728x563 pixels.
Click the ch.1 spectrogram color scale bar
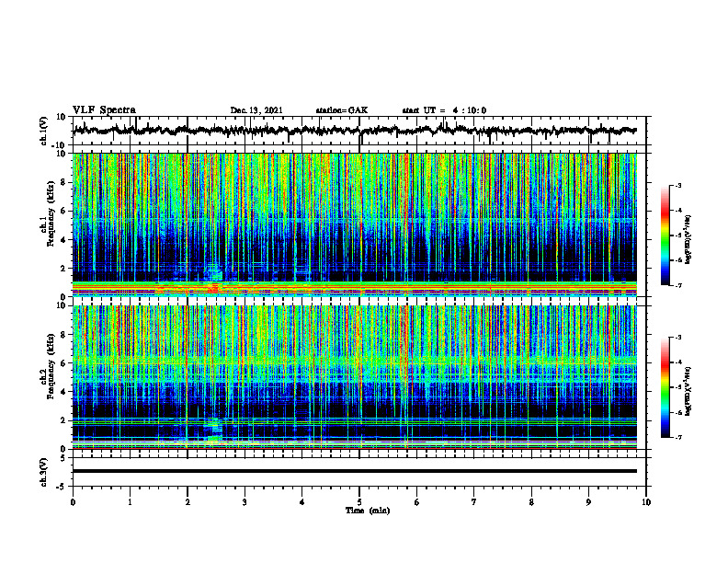(665, 236)
